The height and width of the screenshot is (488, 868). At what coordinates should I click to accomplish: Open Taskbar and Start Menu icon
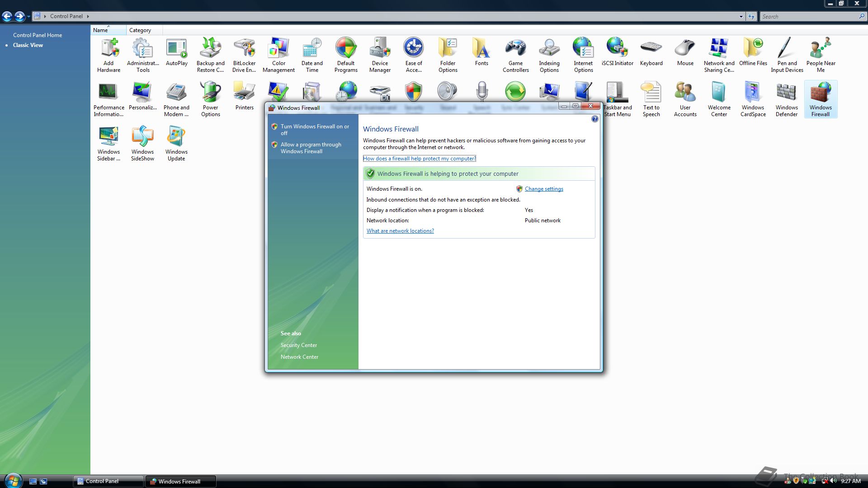pyautogui.click(x=618, y=99)
